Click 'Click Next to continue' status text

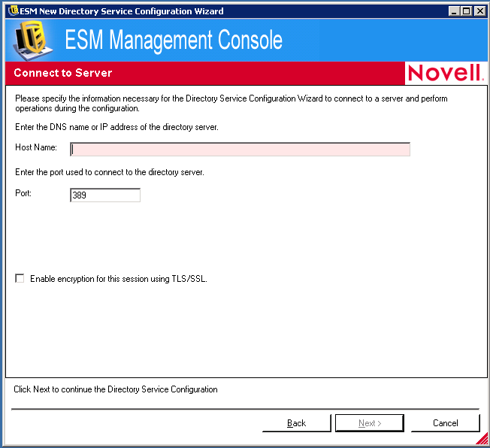[x=116, y=389]
